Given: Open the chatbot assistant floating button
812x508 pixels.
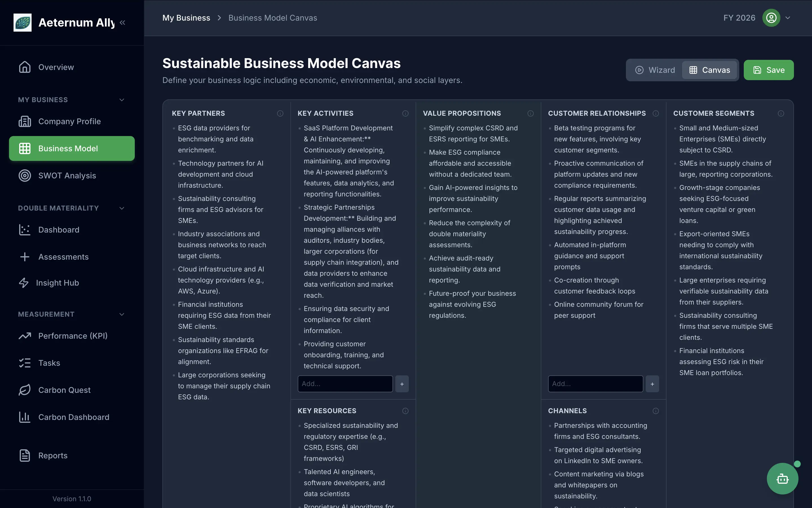Looking at the screenshot, I should (782, 478).
